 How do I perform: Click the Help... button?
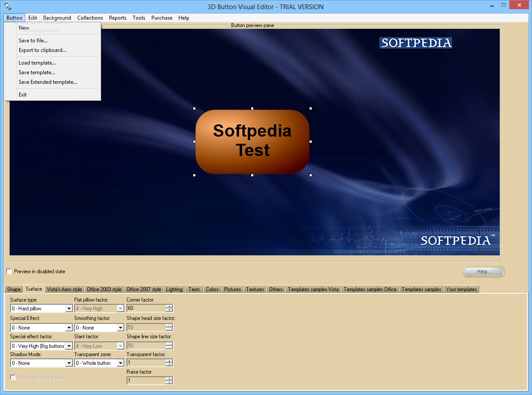[x=484, y=272]
